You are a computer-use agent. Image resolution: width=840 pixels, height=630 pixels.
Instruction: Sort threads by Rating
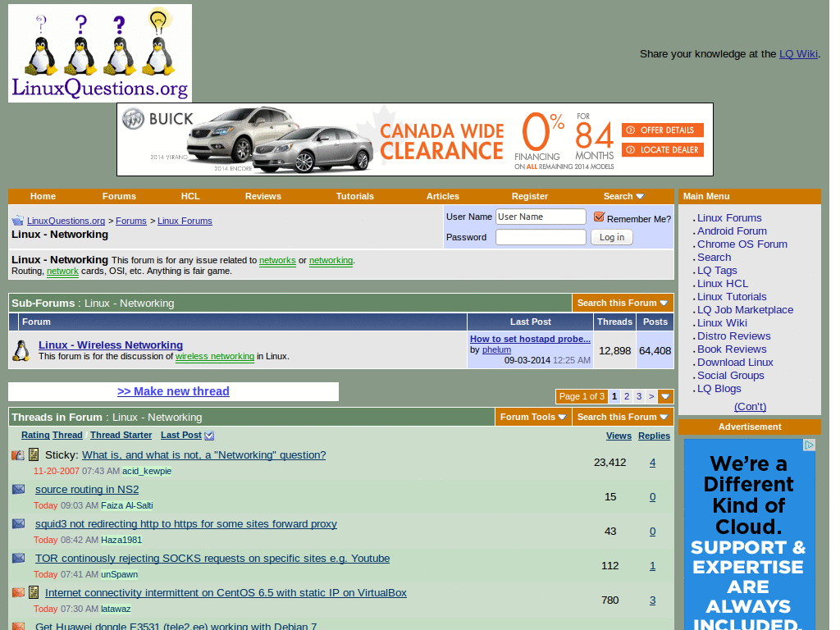[35, 435]
